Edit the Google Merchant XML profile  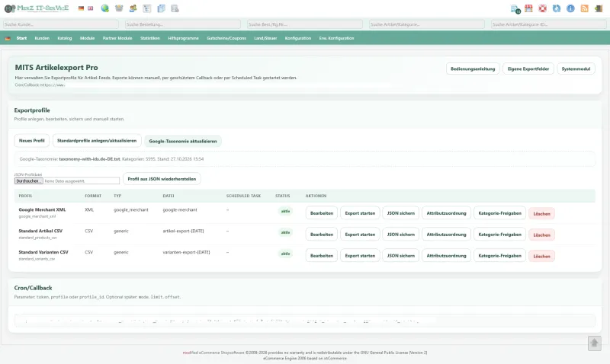point(322,213)
